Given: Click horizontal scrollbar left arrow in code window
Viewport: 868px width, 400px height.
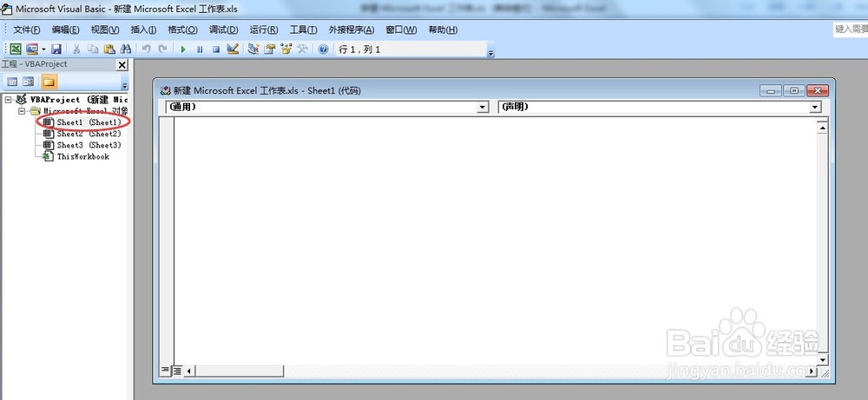Looking at the screenshot, I should [188, 370].
